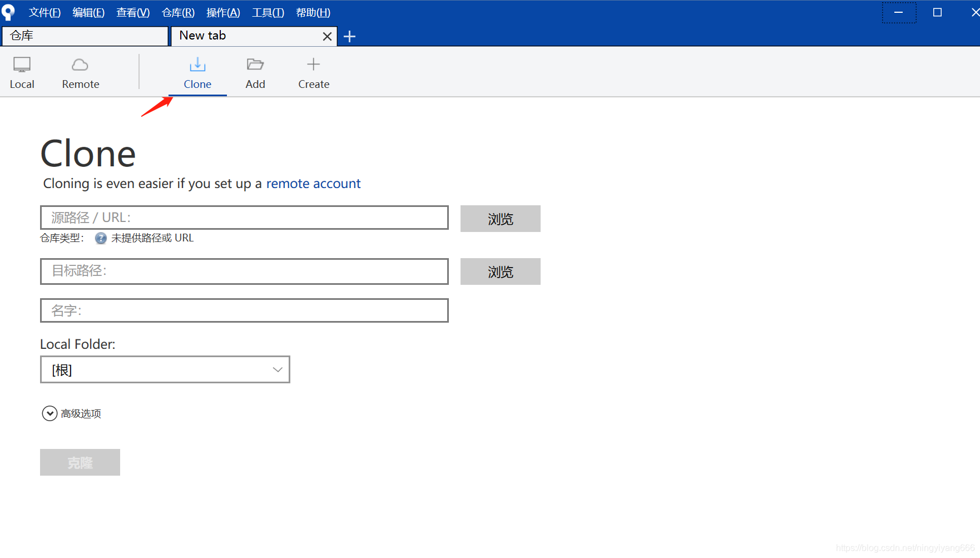Open the 帮助(H) menu
The height and width of the screenshot is (558, 980).
[x=313, y=12]
